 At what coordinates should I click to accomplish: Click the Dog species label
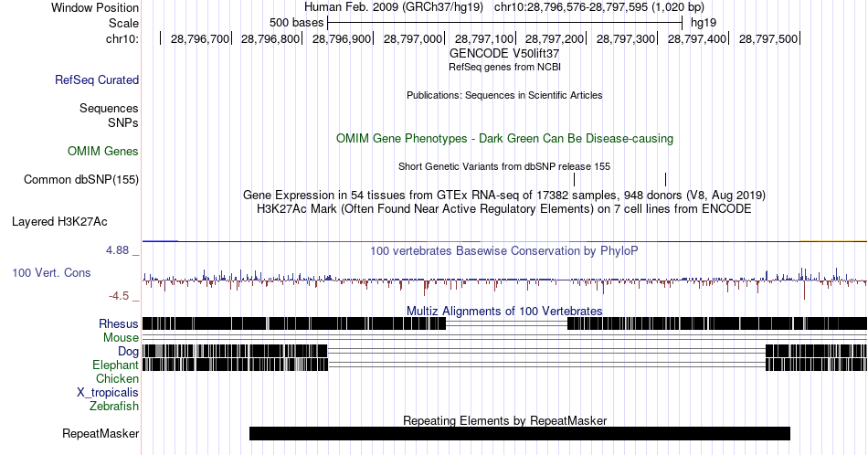coord(129,352)
